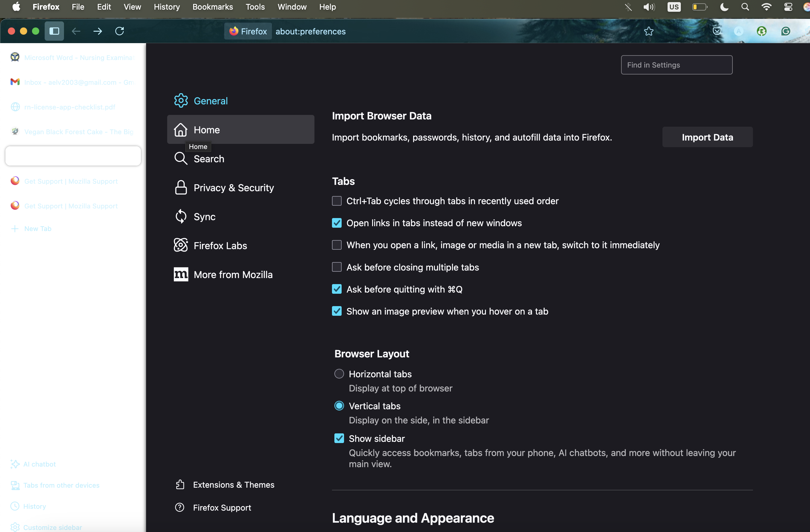
Task: Open the AI chatbot sidebar tool
Action: coord(33,464)
